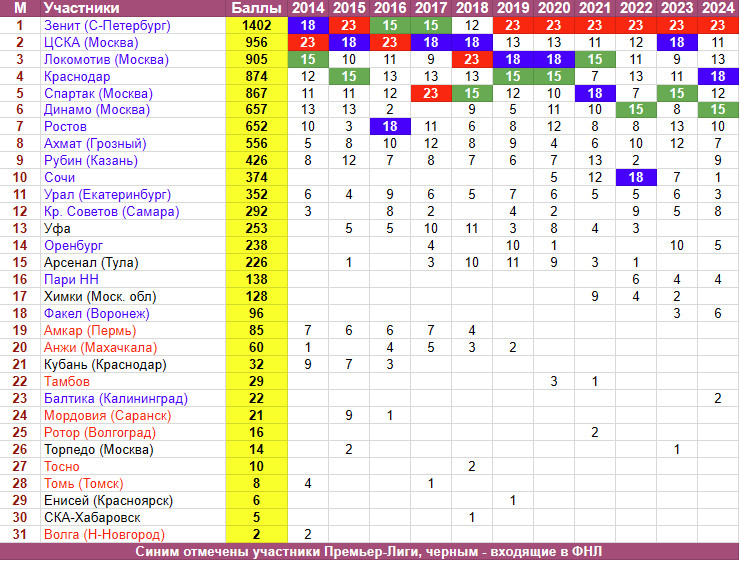The width and height of the screenshot is (740, 561).
Task: Select the Уфа row name
Action: click(x=57, y=228)
